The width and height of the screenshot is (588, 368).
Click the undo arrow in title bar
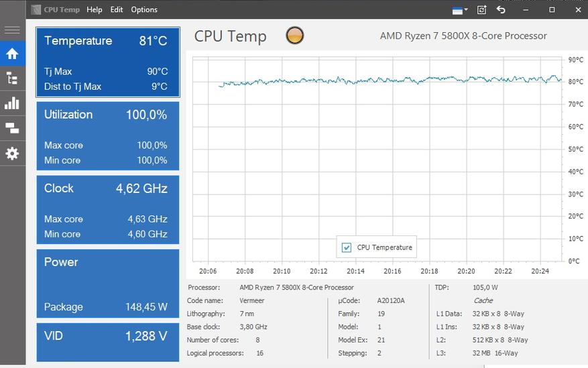[x=501, y=10]
